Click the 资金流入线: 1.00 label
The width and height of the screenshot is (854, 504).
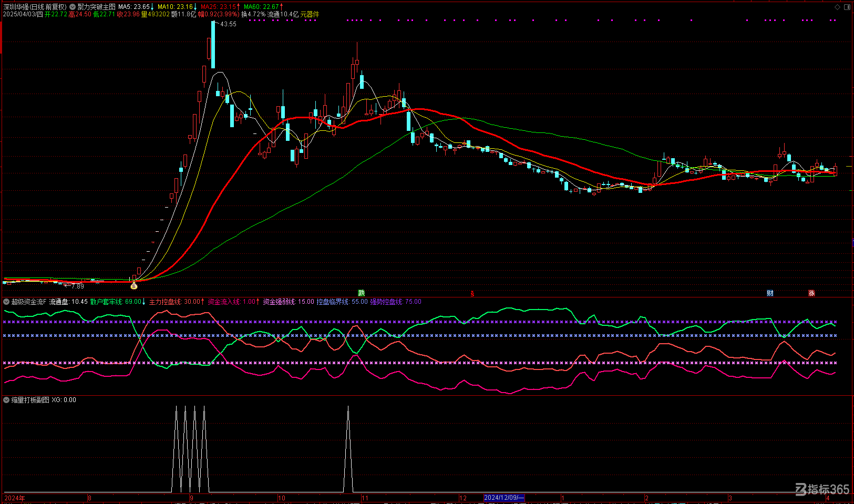[232, 302]
